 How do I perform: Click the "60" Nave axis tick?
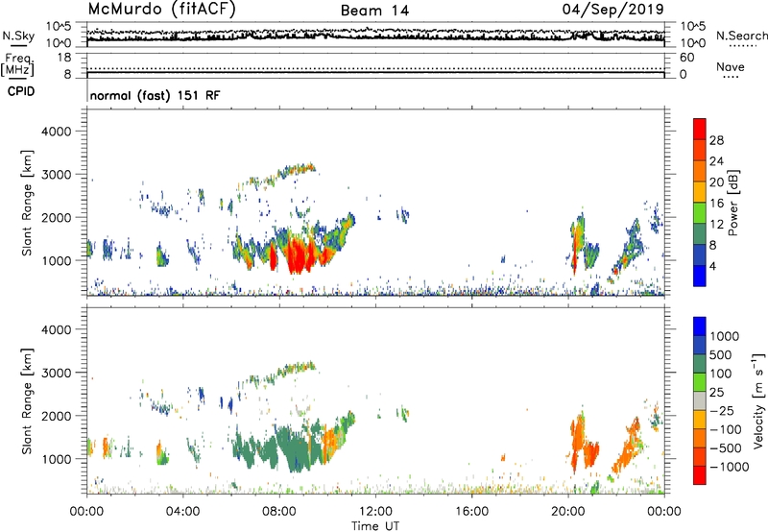pos(686,58)
